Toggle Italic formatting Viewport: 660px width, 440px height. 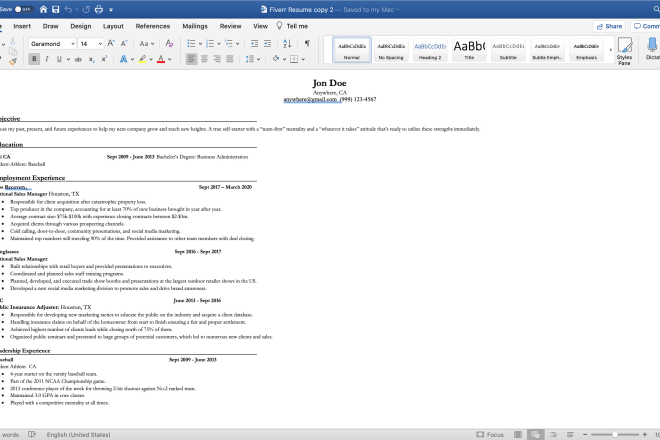pyautogui.click(x=47, y=59)
